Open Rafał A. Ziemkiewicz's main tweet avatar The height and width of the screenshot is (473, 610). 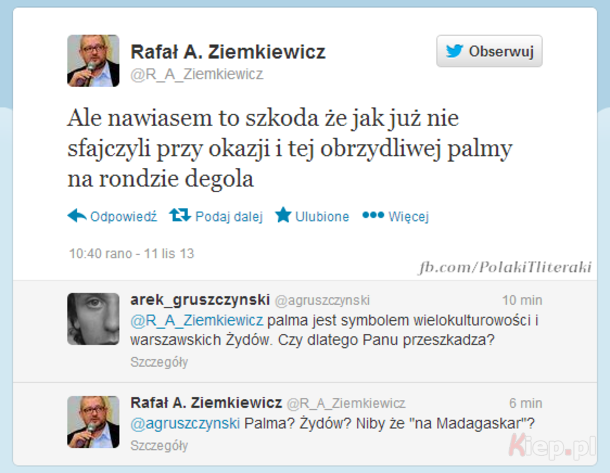click(93, 61)
